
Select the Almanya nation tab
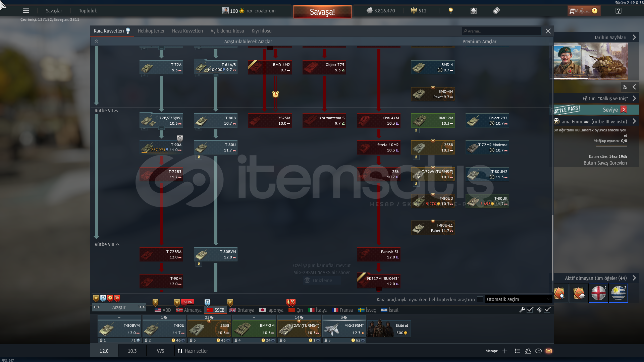click(189, 310)
